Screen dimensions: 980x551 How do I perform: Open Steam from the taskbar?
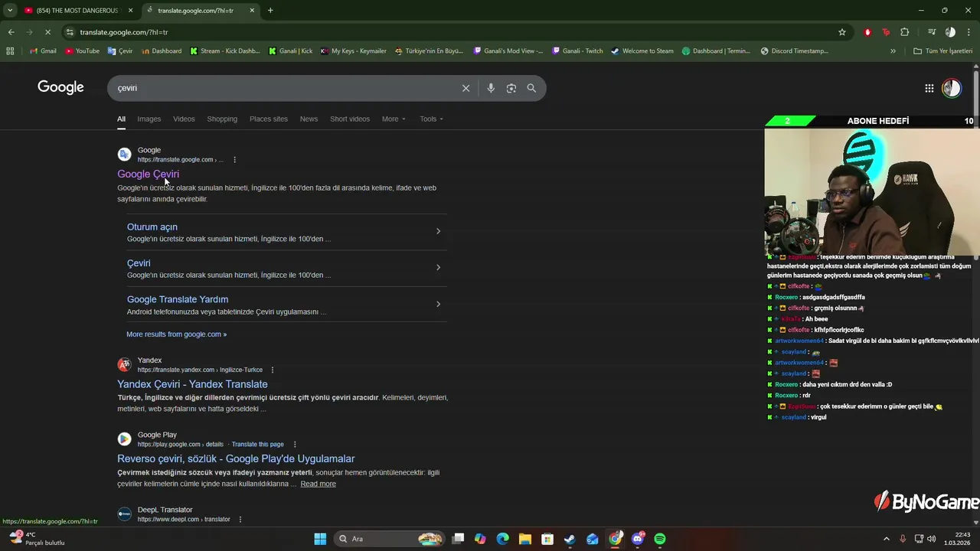570,539
